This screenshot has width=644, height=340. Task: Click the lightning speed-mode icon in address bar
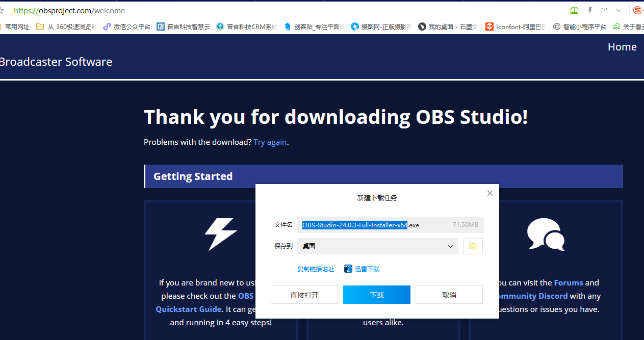[x=590, y=10]
